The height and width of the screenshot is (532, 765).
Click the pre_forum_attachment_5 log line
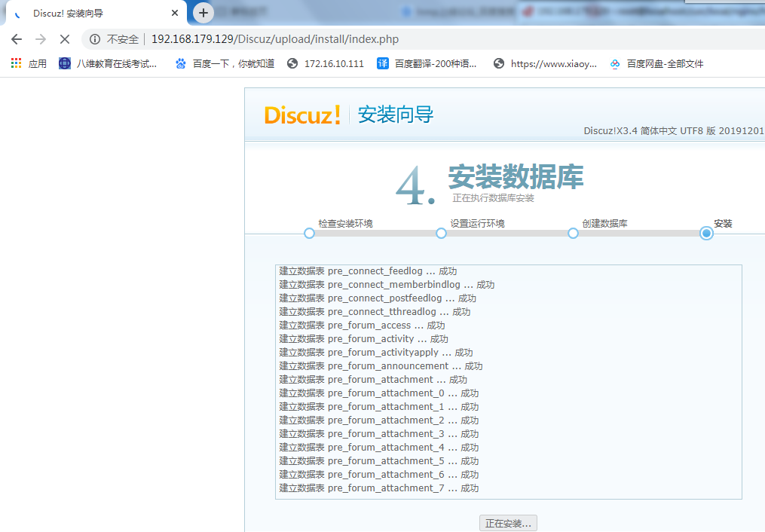click(379, 461)
